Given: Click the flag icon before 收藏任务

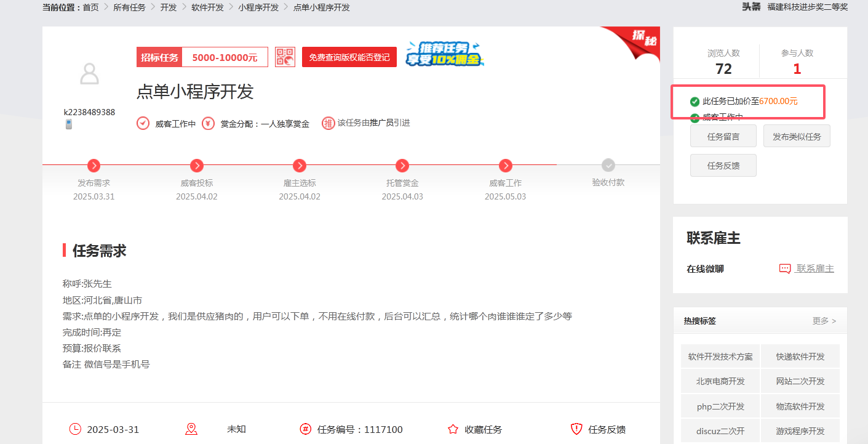Looking at the screenshot, I should point(453,429).
